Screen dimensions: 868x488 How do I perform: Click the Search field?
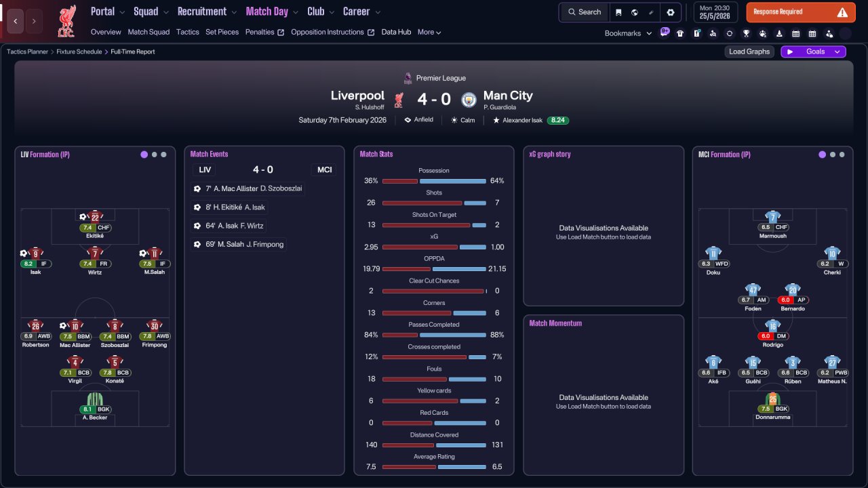pyautogui.click(x=584, y=12)
